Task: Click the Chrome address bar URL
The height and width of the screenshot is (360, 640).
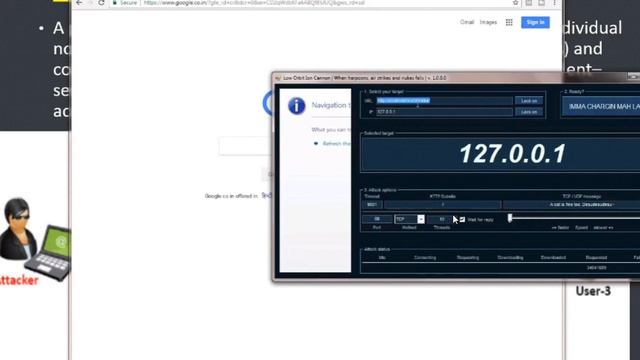Action: click(253, 3)
